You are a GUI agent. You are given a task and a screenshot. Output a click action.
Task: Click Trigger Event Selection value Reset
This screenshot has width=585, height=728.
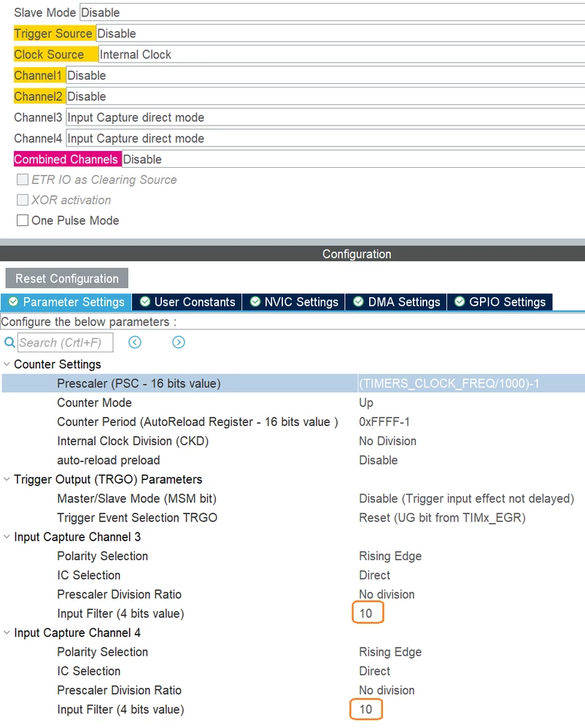[442, 517]
